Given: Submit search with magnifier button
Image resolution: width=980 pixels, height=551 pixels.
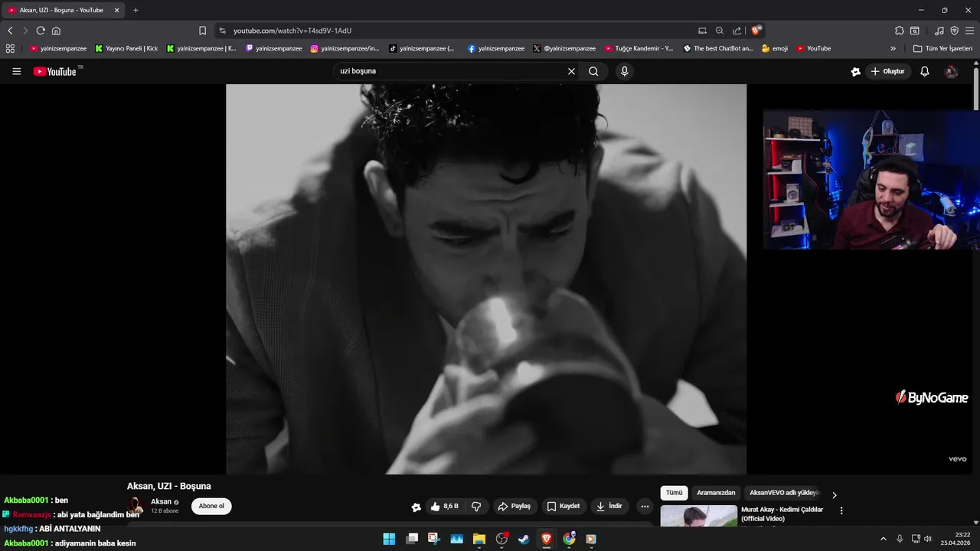Looking at the screenshot, I should coord(593,71).
